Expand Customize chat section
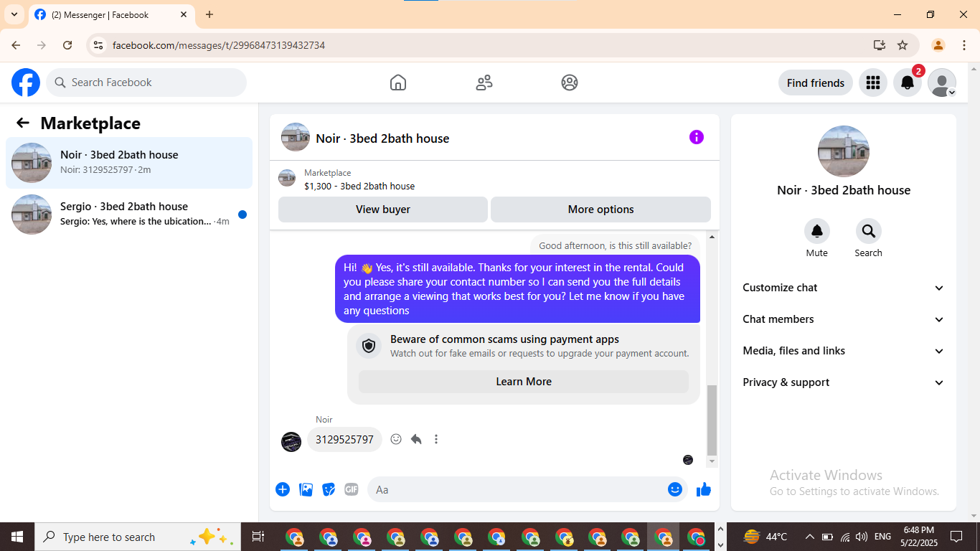This screenshot has height=551, width=980. [x=844, y=288]
